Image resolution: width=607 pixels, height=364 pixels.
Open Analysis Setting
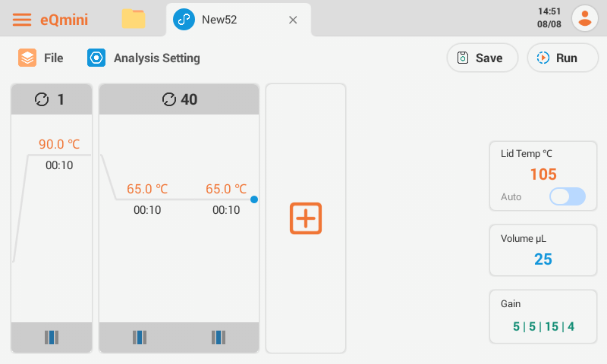(144, 58)
